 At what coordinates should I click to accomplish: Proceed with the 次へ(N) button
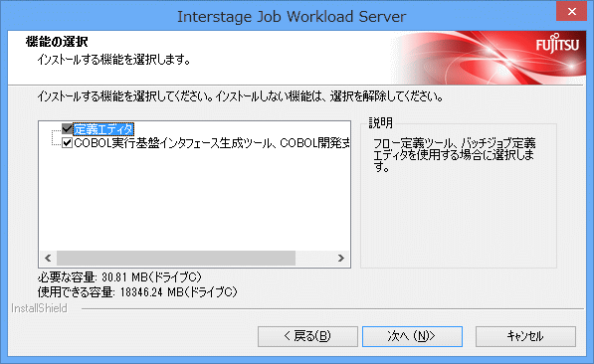point(412,336)
